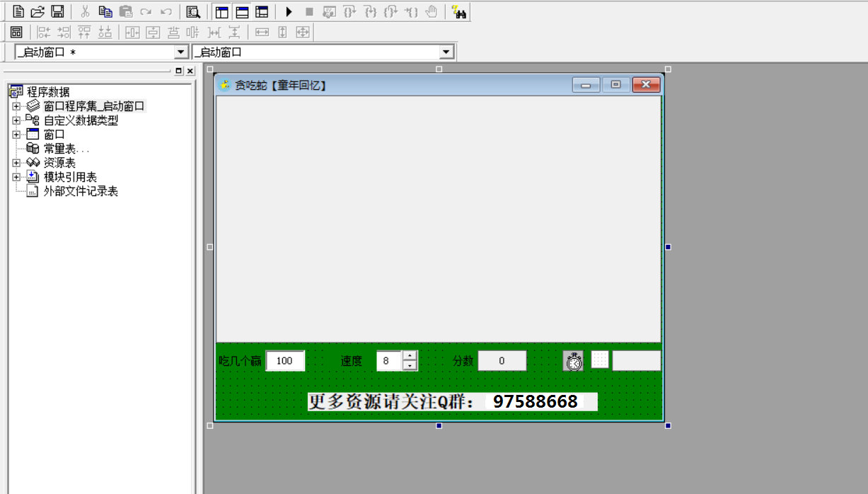Run the program with the play icon
This screenshot has width=868, height=494.
[289, 11]
